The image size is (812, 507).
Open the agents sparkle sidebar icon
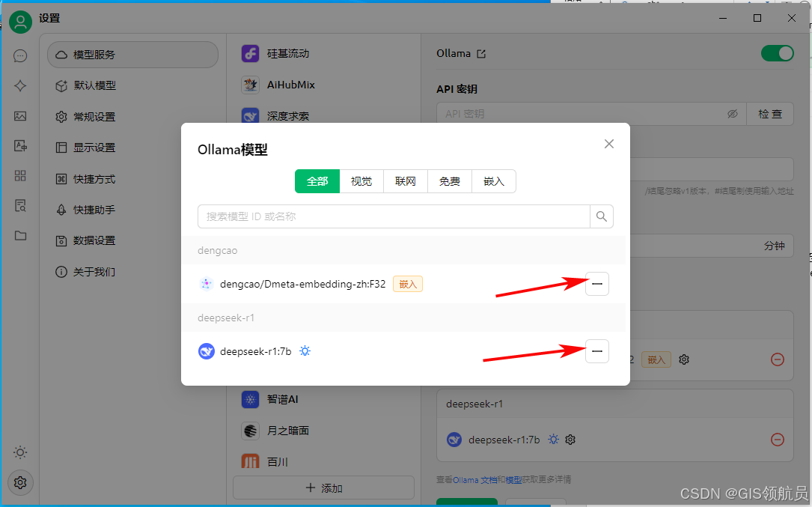(x=20, y=86)
